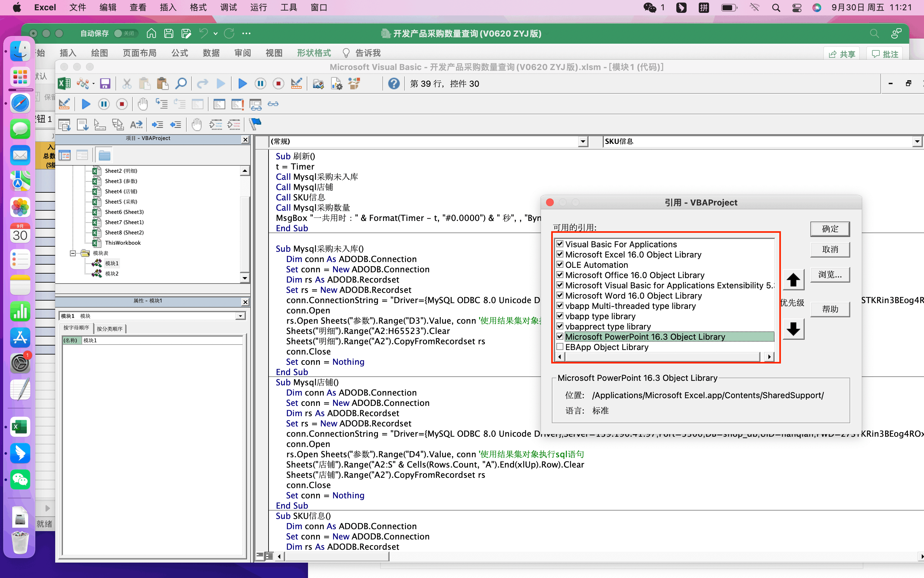
Task: Click the Indent icon in edit toolbar
Action: coord(157,124)
